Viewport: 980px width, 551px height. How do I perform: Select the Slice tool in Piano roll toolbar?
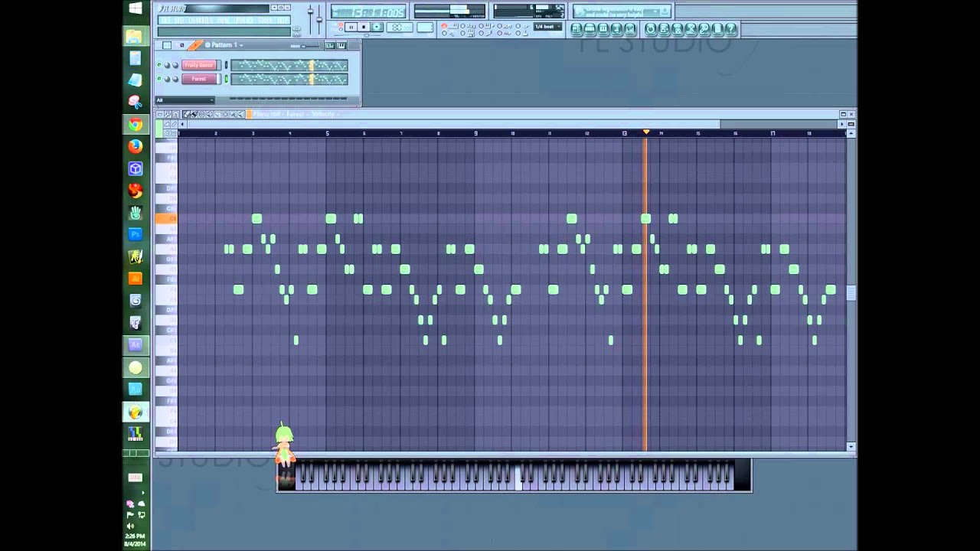tap(217, 114)
